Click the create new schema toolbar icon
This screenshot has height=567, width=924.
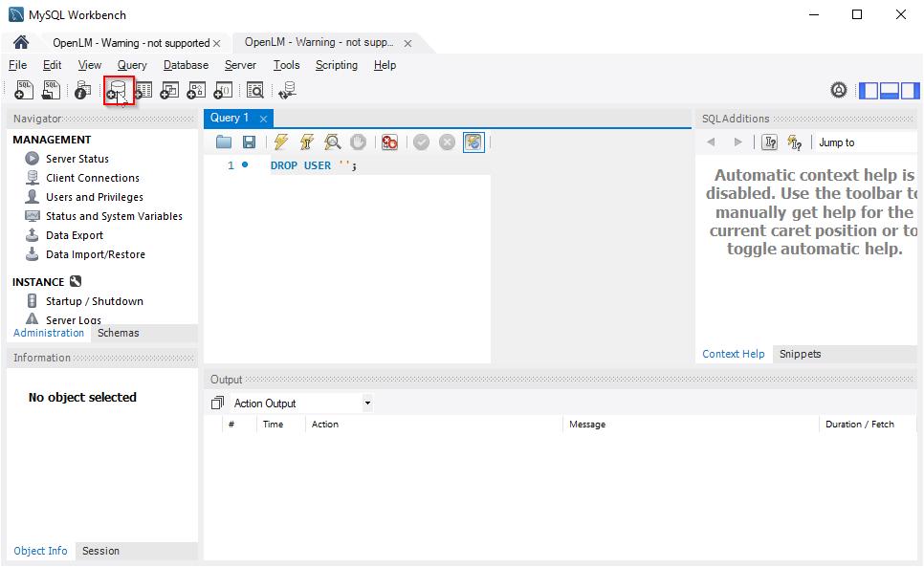118,91
